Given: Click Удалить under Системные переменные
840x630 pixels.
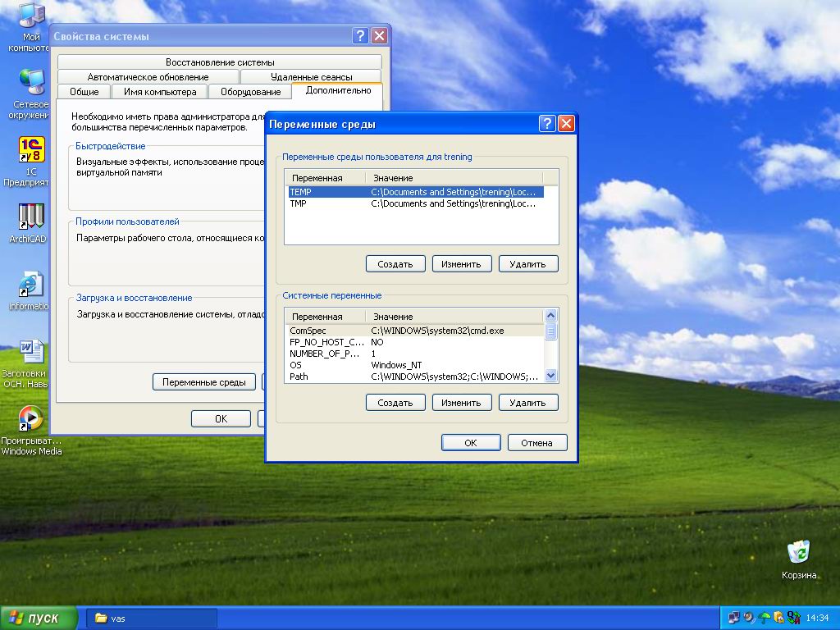Looking at the screenshot, I should [528, 402].
